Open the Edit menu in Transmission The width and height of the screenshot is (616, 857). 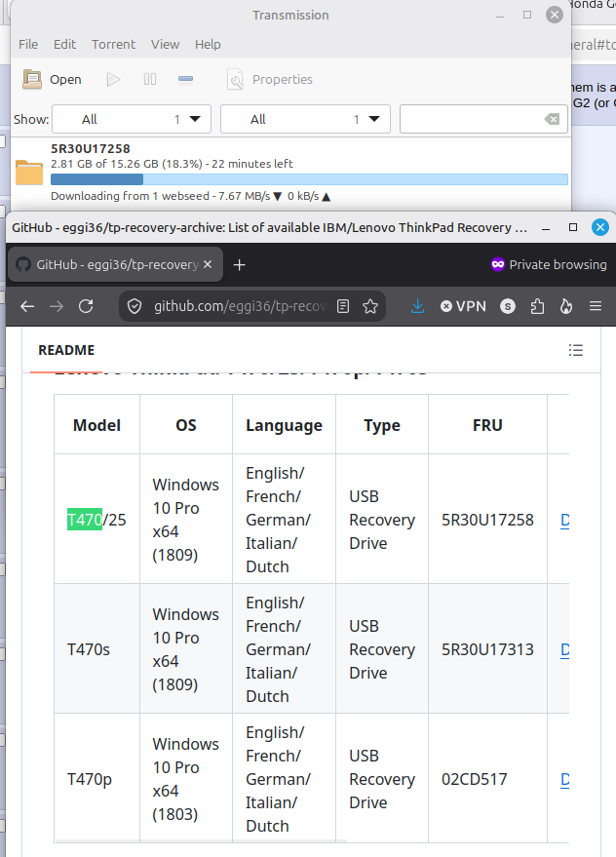64,44
